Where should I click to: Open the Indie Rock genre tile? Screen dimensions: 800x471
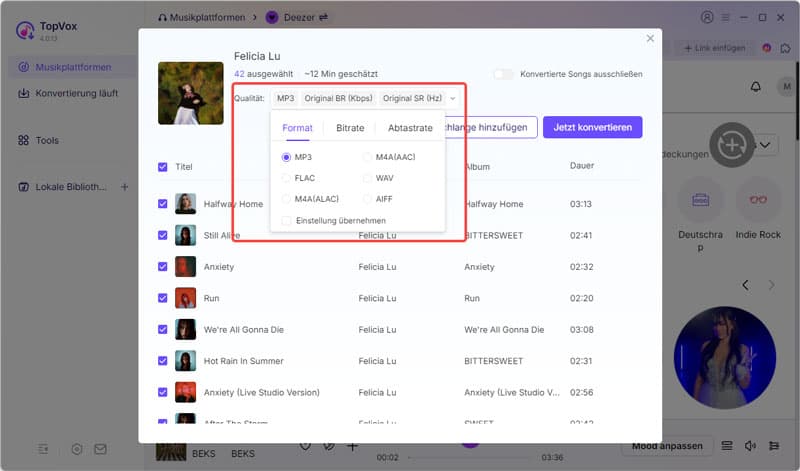tap(758, 210)
